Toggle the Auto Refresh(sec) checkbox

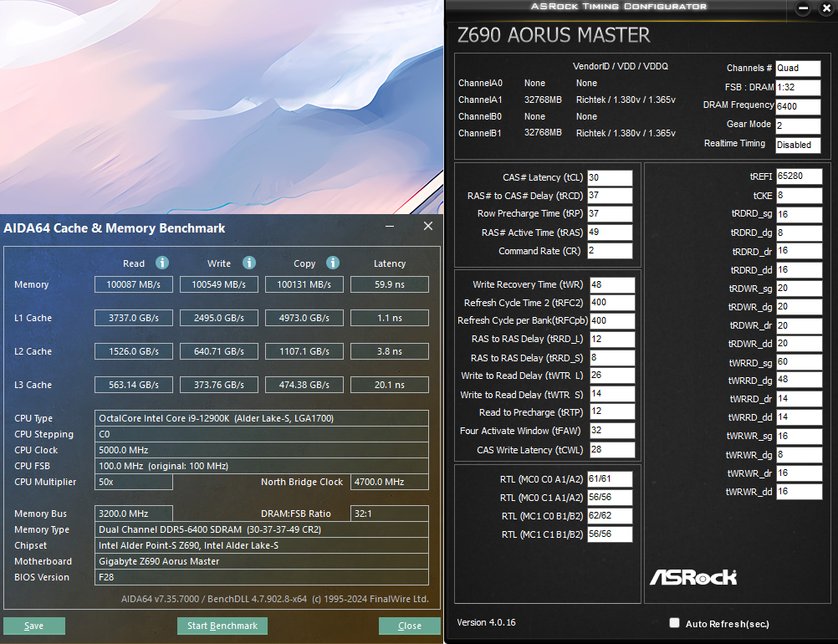coord(674,622)
